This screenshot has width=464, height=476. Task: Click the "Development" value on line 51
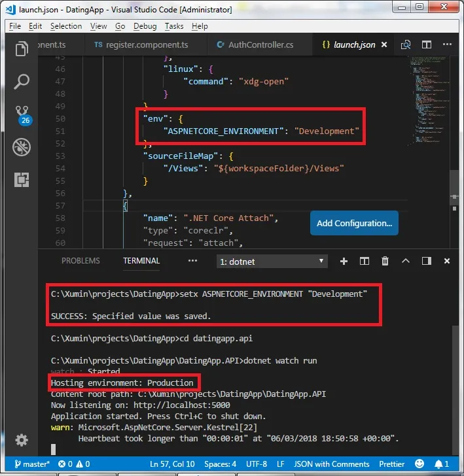coord(327,131)
